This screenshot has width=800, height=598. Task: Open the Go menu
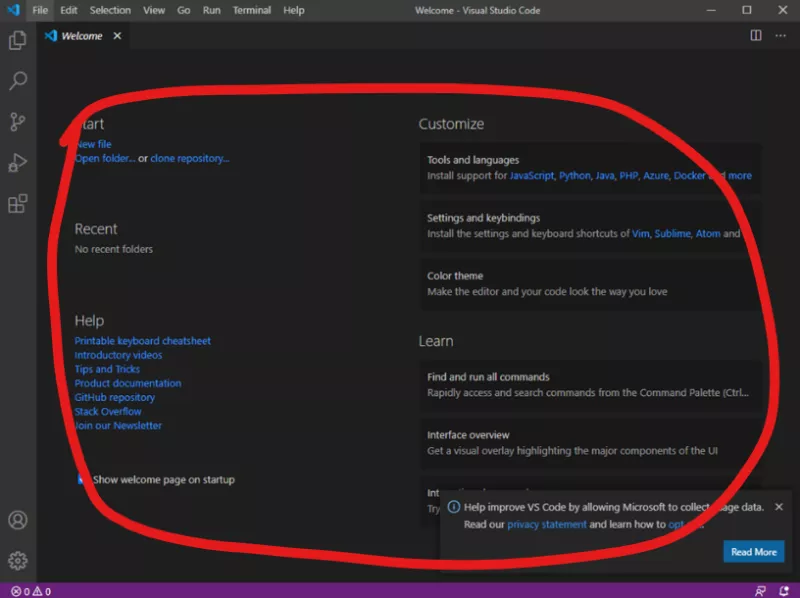click(x=183, y=10)
